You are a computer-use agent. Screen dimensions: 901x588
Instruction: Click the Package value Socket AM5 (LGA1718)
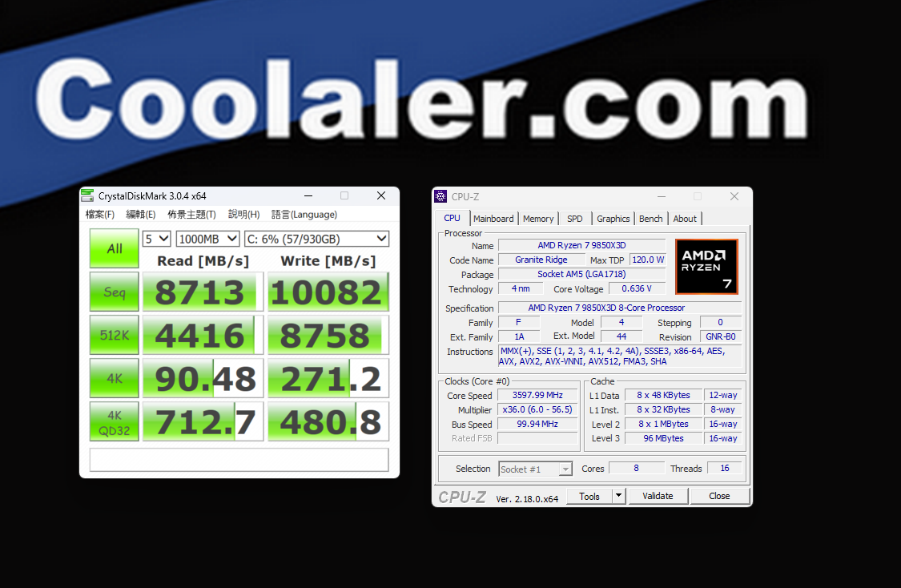[581, 274]
